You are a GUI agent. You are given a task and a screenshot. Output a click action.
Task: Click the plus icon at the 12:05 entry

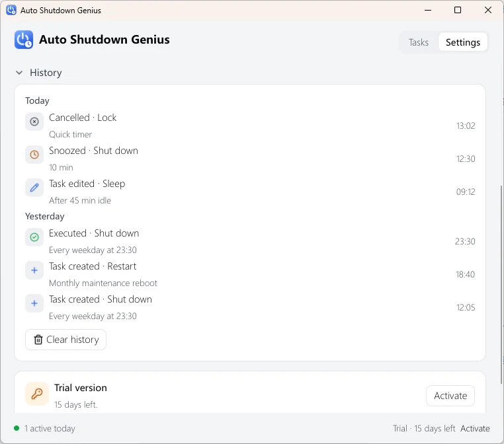click(x=34, y=303)
